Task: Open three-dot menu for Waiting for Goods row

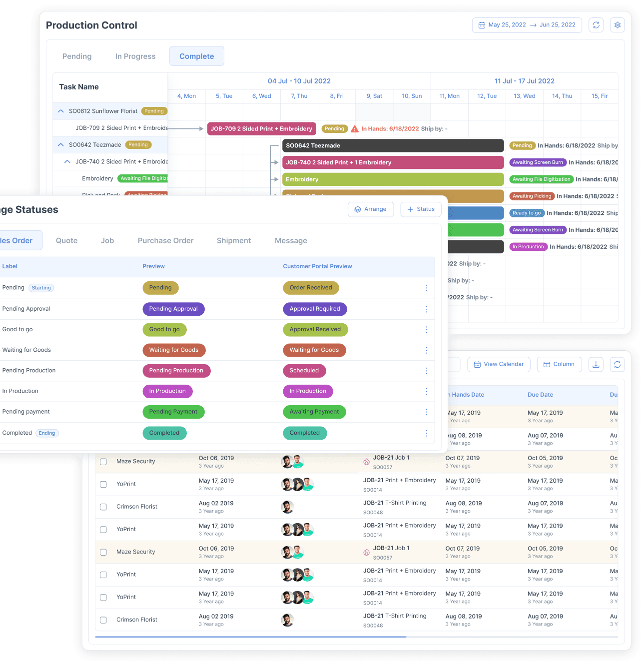Action: click(426, 350)
